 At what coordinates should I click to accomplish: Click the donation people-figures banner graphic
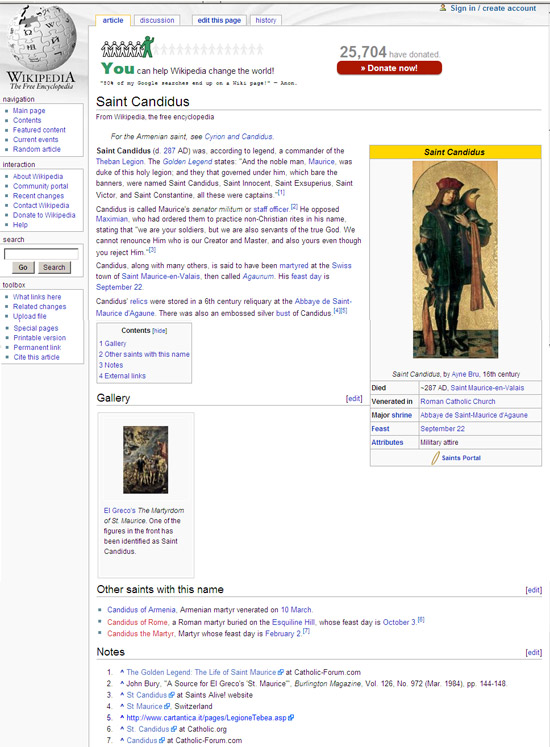tap(181, 47)
